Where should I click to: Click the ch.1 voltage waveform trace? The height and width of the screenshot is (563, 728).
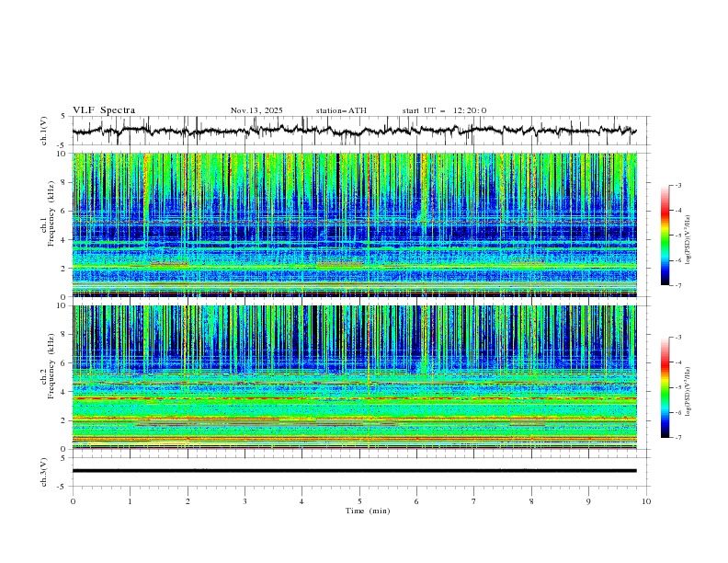[354, 131]
